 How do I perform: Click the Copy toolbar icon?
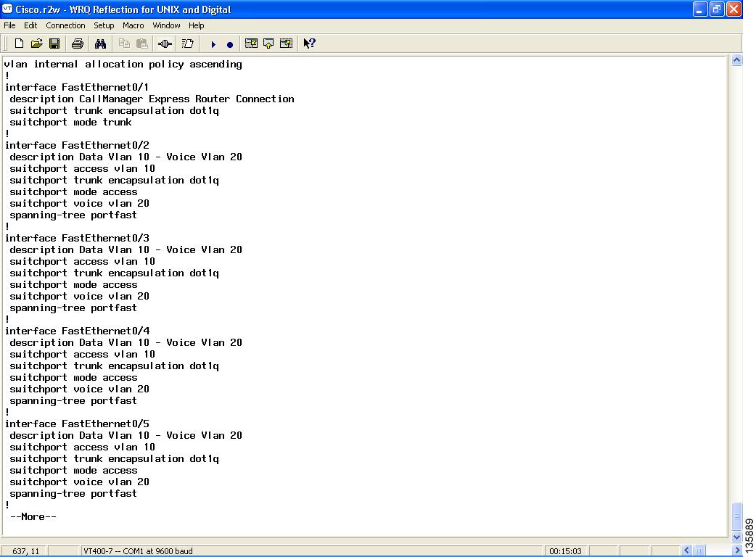click(124, 44)
